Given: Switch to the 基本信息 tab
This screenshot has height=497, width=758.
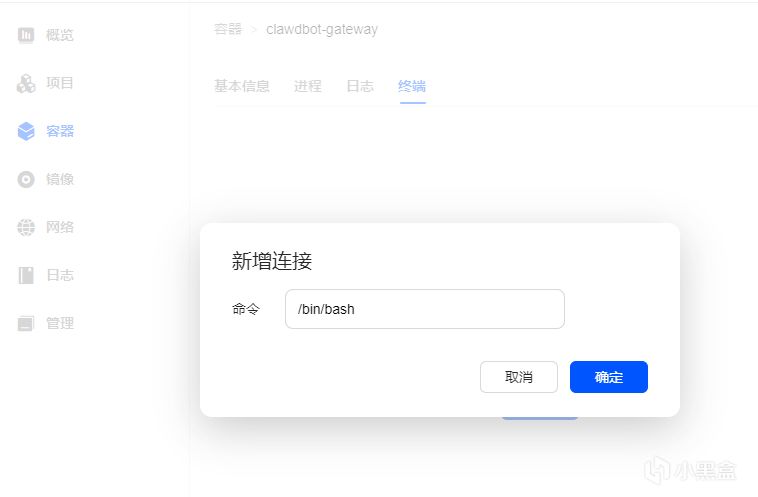Looking at the screenshot, I should (x=242, y=86).
